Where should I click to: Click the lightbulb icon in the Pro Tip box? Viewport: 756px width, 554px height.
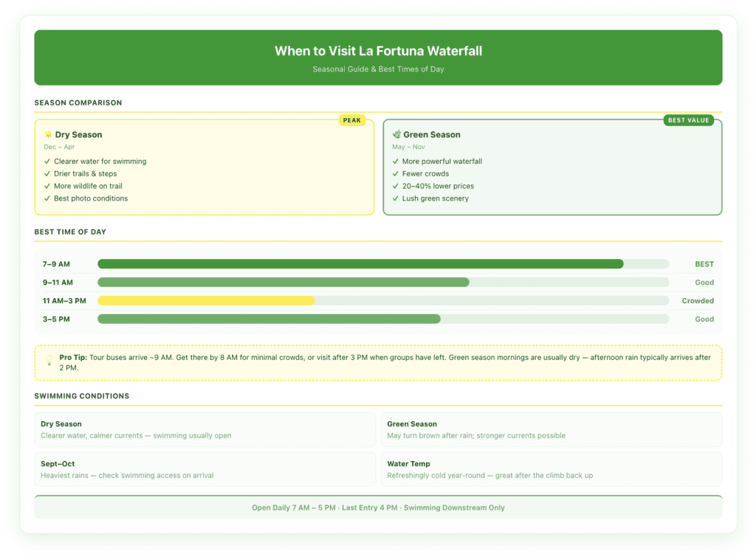[49, 360]
